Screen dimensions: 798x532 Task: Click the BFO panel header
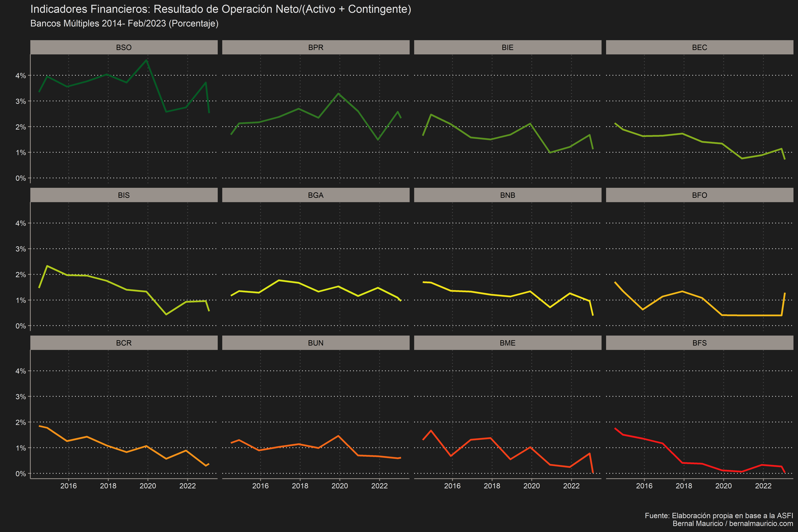pyautogui.click(x=699, y=195)
